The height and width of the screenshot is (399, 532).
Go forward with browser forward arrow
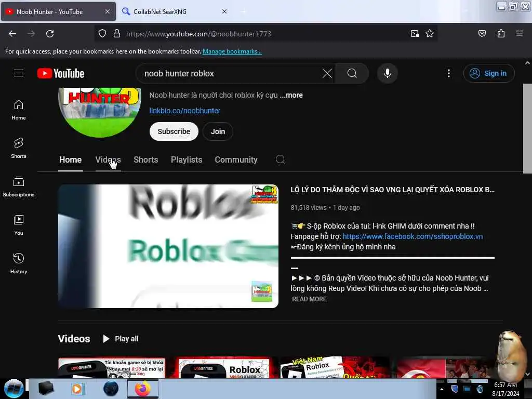pyautogui.click(x=31, y=34)
